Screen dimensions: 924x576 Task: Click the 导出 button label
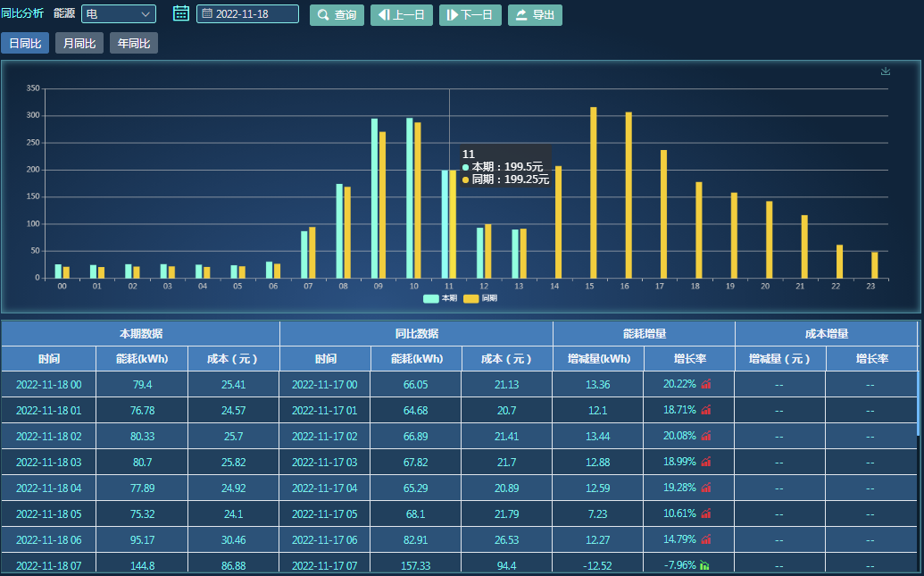tap(544, 15)
